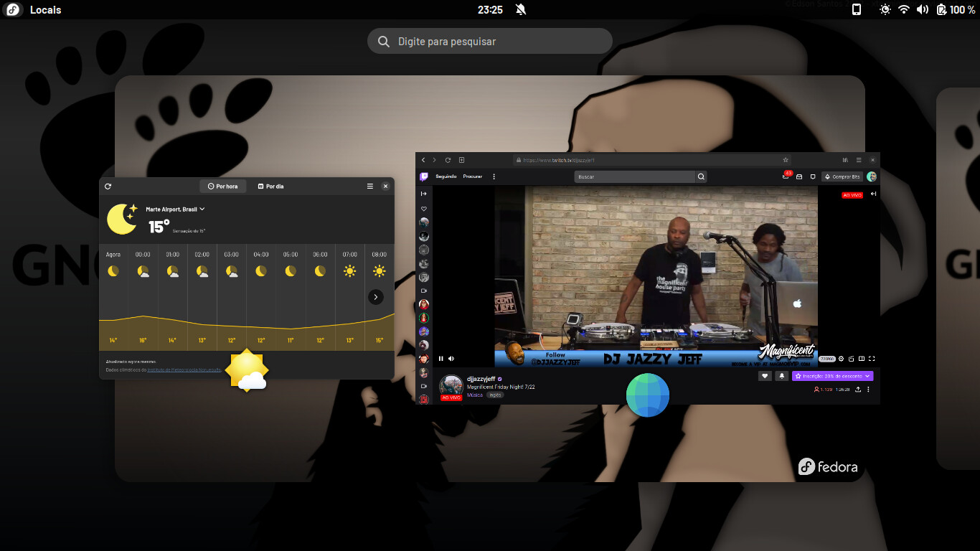Open the Instituto de Meteorologia Norueguês link
980x551 pixels.
click(x=184, y=369)
